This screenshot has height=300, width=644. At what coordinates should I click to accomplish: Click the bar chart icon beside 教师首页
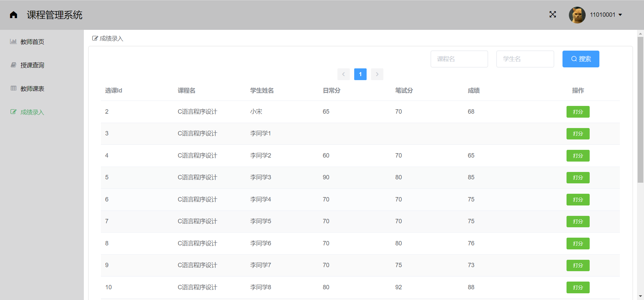[13, 42]
